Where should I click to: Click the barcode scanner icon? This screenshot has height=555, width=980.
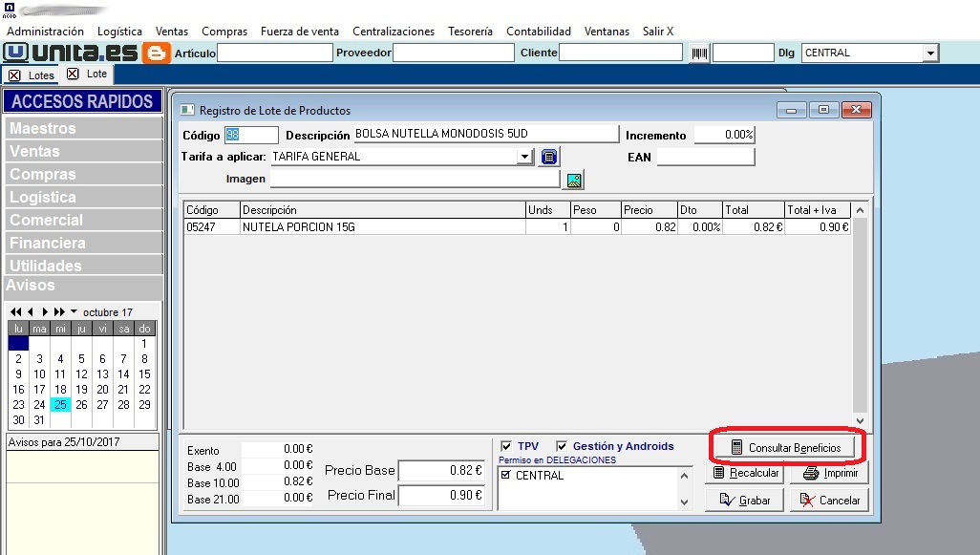point(699,53)
